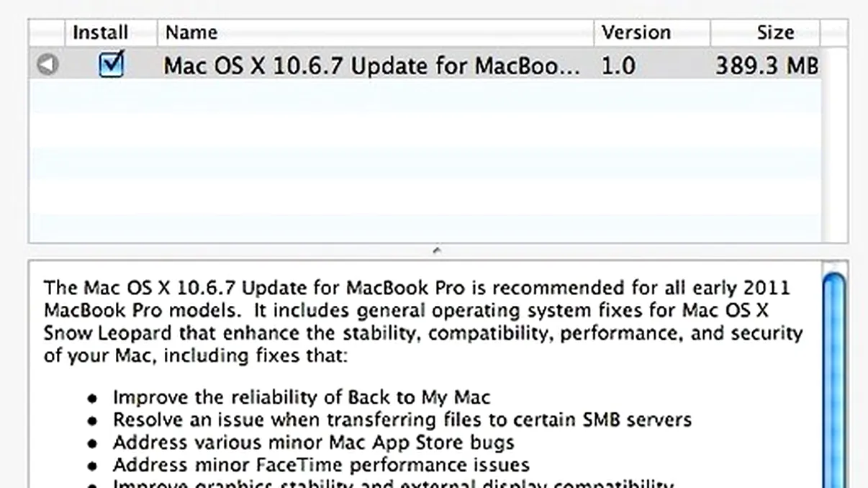
Task: Sort by the Size column header
Action: 777,32
